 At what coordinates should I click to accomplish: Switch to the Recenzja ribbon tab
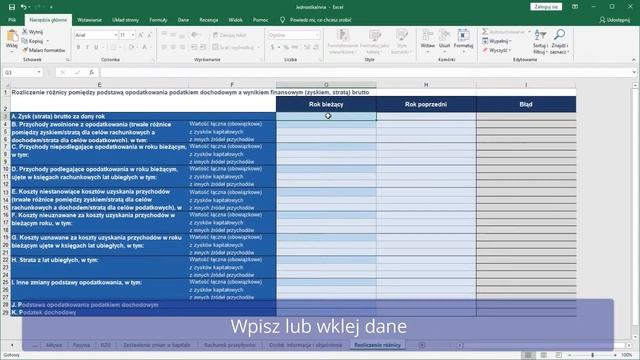tap(209, 20)
